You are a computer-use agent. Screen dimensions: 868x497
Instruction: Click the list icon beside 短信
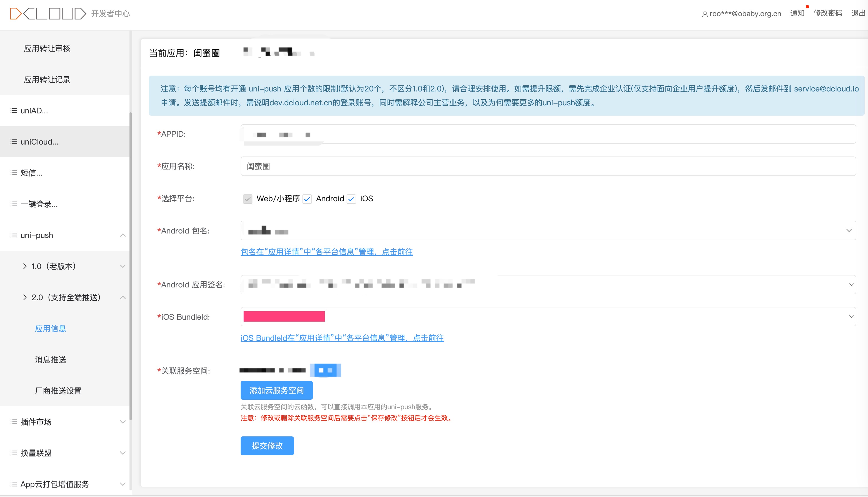(x=14, y=173)
